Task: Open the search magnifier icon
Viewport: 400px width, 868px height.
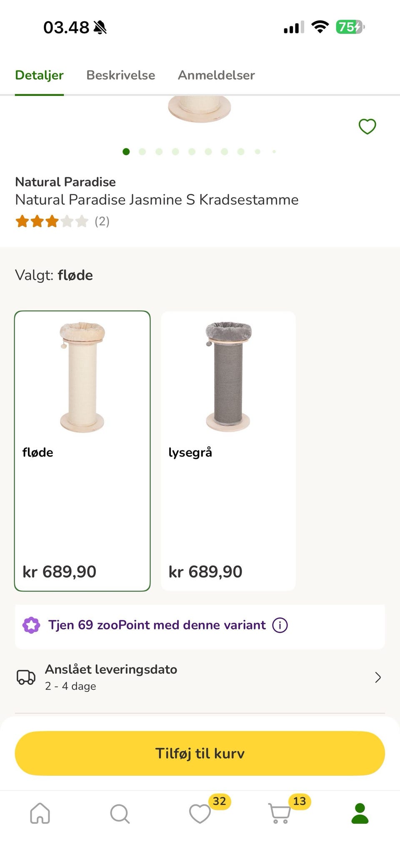Action: (x=120, y=813)
